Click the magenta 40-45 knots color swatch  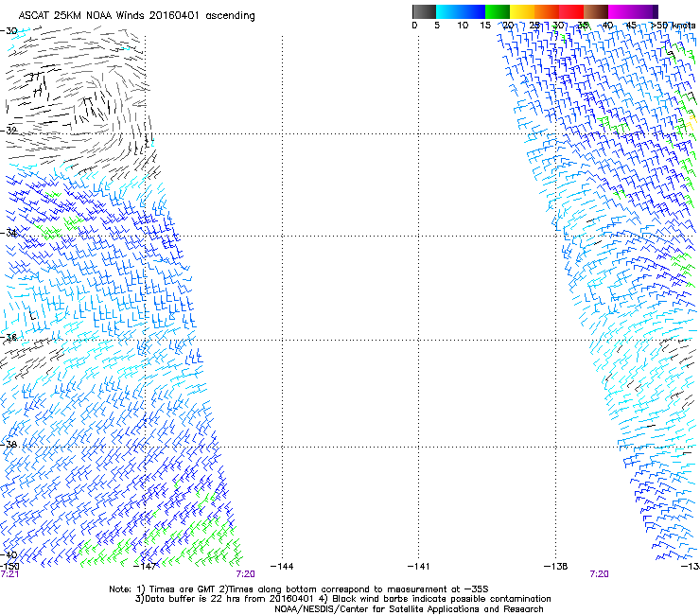coord(621,11)
